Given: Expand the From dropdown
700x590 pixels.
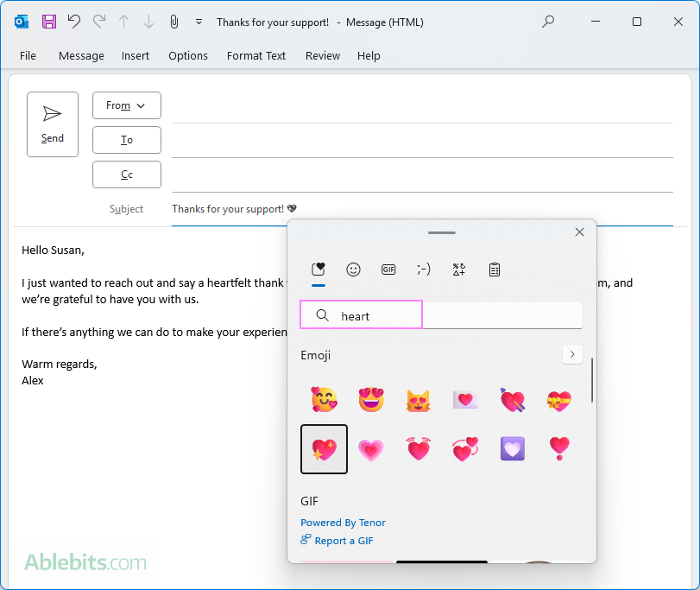Looking at the screenshot, I should point(126,105).
